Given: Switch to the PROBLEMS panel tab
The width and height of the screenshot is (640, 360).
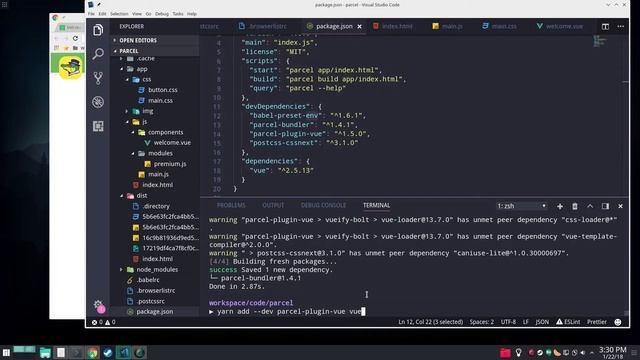Looking at the screenshot, I should (x=231, y=205).
